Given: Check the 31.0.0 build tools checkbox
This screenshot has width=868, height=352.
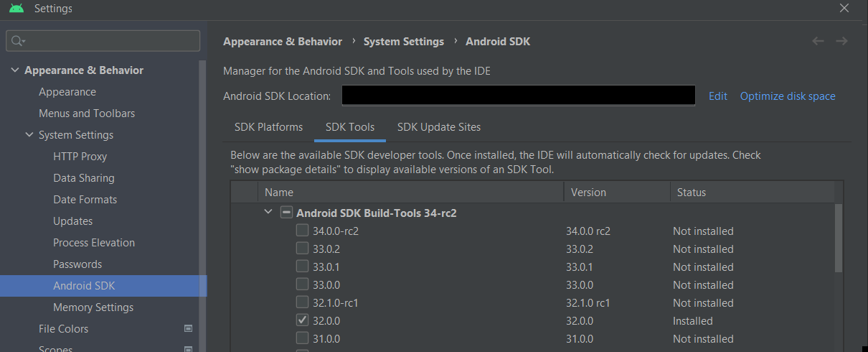Looking at the screenshot, I should 303,338.
